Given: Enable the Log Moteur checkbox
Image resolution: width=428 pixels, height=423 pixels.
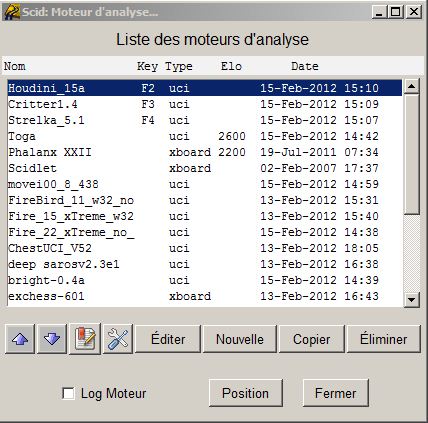Looking at the screenshot, I should (68, 393).
